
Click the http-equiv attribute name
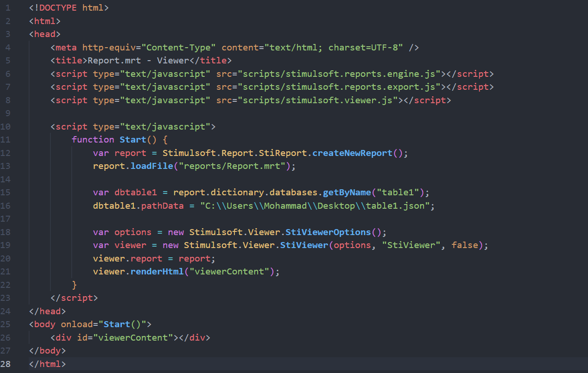pos(109,47)
